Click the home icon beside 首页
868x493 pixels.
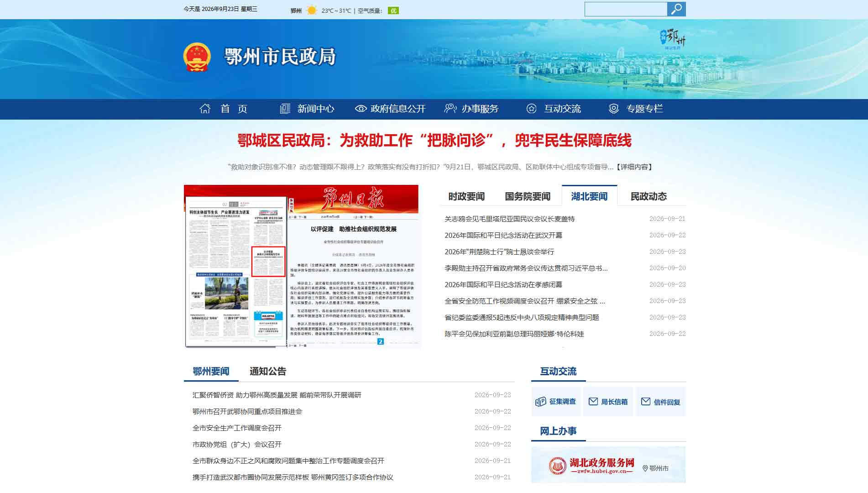pos(205,109)
